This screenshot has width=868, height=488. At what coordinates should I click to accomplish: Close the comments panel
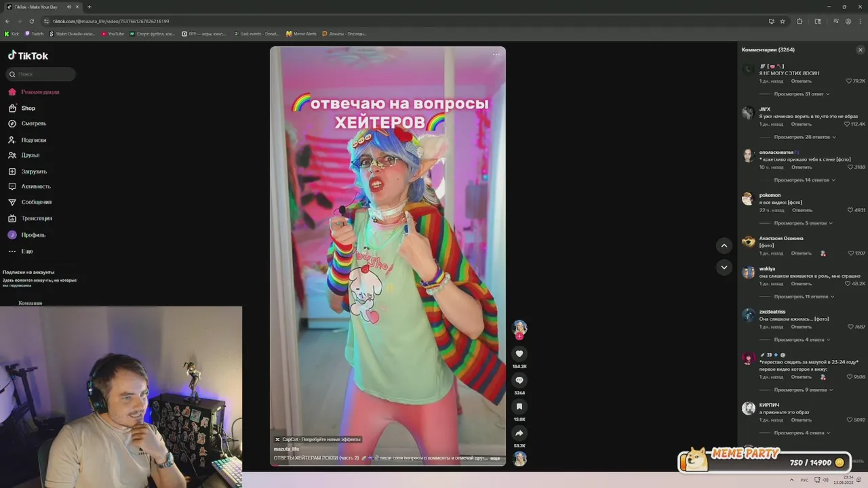[861, 50]
